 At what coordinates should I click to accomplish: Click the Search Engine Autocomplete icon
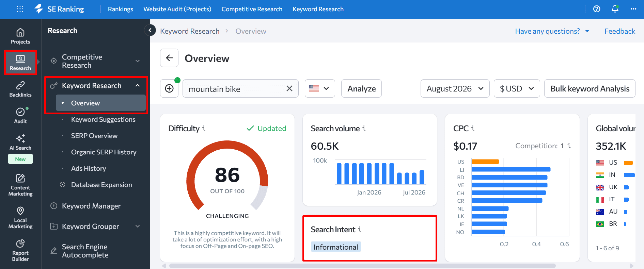[x=53, y=251]
